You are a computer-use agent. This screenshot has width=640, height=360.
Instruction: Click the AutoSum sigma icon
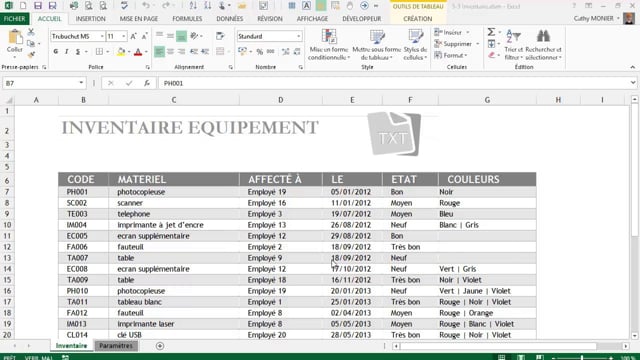[x=491, y=32]
